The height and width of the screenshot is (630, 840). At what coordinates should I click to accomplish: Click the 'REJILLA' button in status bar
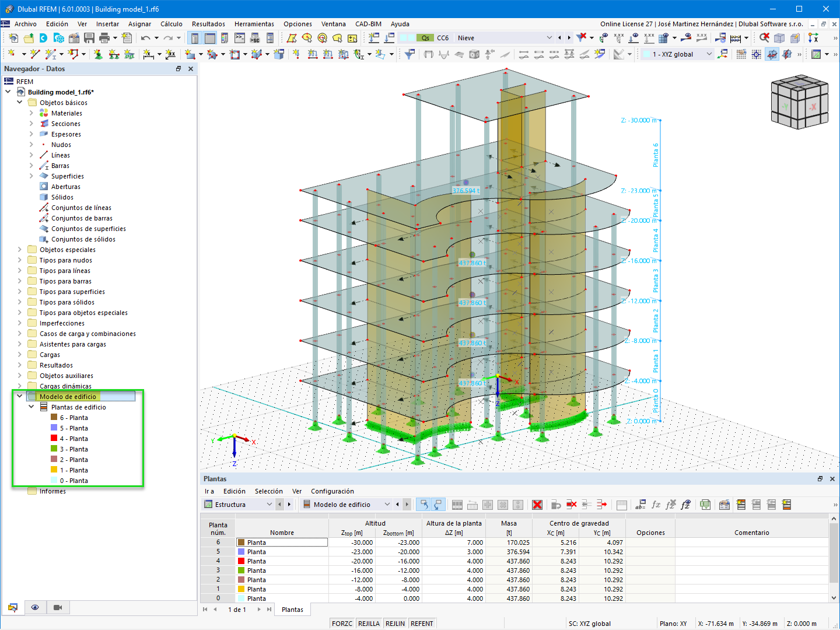point(369,623)
